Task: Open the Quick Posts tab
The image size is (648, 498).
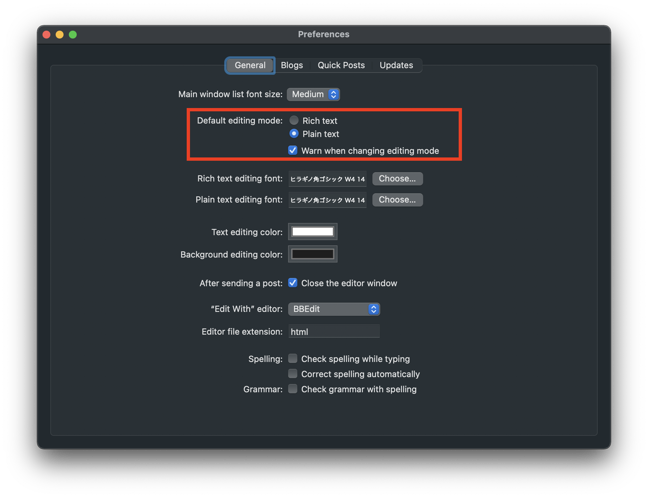Action: click(x=341, y=65)
